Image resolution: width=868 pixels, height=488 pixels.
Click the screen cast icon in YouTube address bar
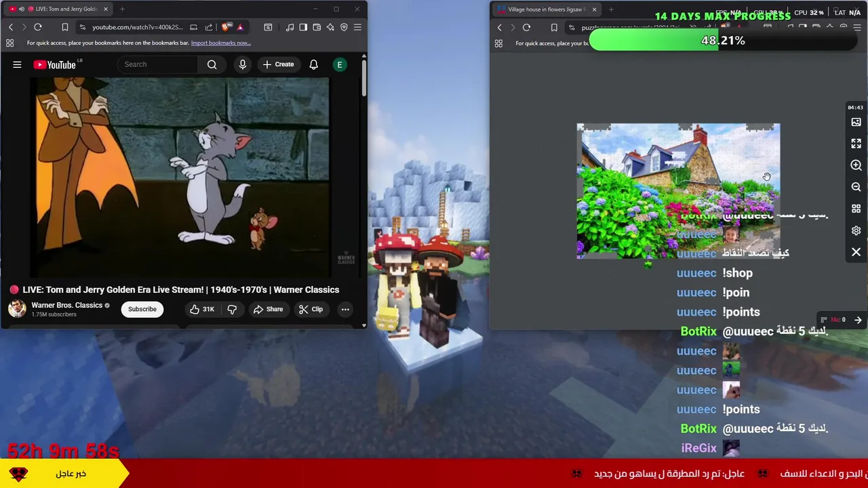click(x=194, y=27)
